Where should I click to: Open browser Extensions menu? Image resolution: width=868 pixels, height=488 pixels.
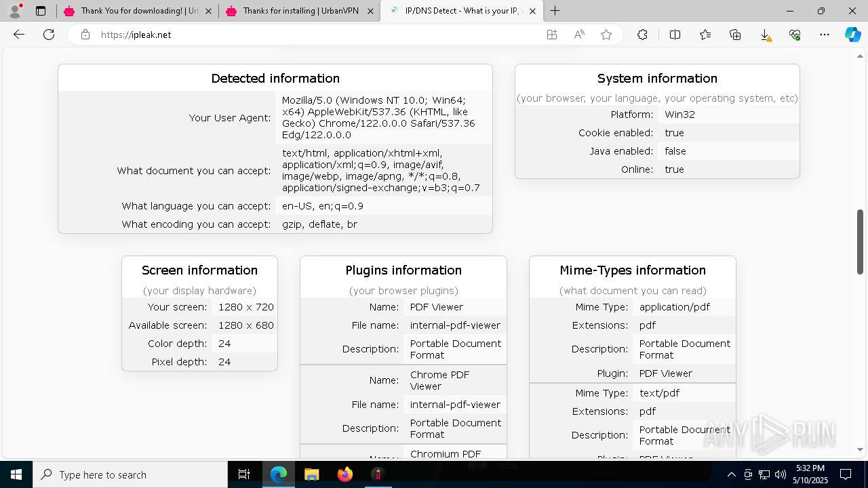coord(642,35)
